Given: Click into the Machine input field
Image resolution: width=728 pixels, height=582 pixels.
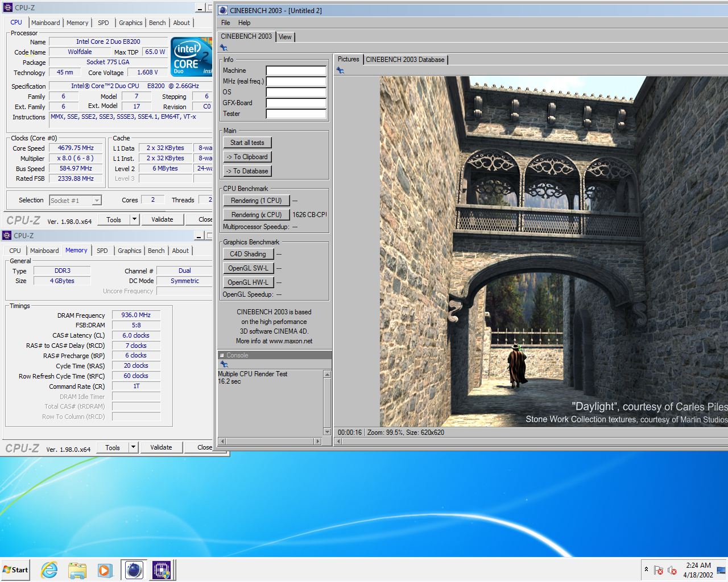Looking at the screenshot, I should tap(296, 70).
